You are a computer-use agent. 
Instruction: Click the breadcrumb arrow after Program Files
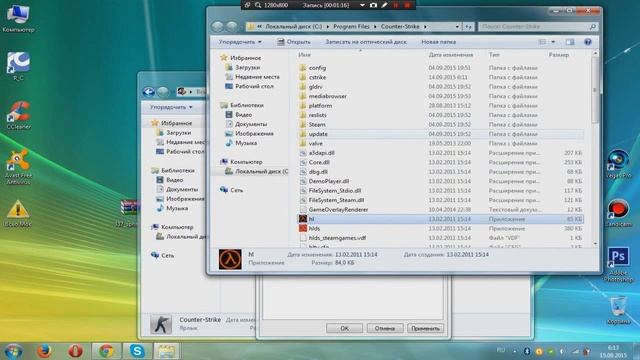(x=375, y=27)
